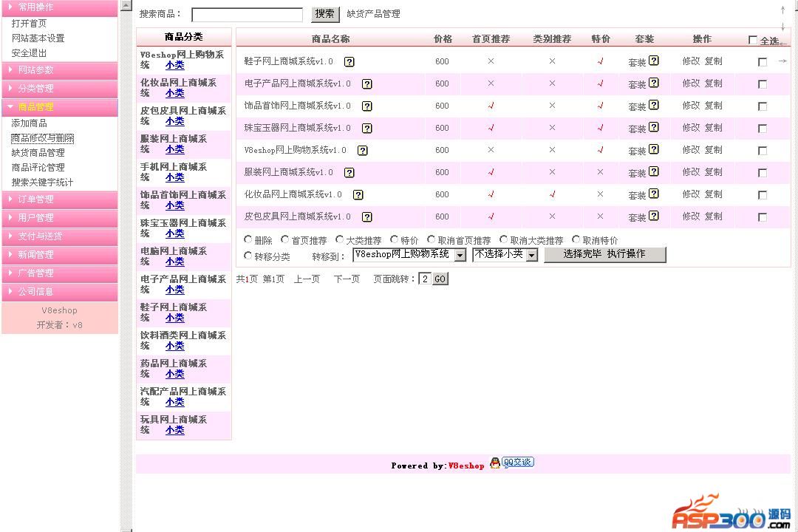Image resolution: width=798 pixels, height=532 pixels.
Task: Click help icon beside 珠宝玉器网上商城系统v1.0 name
Action: tap(367, 129)
